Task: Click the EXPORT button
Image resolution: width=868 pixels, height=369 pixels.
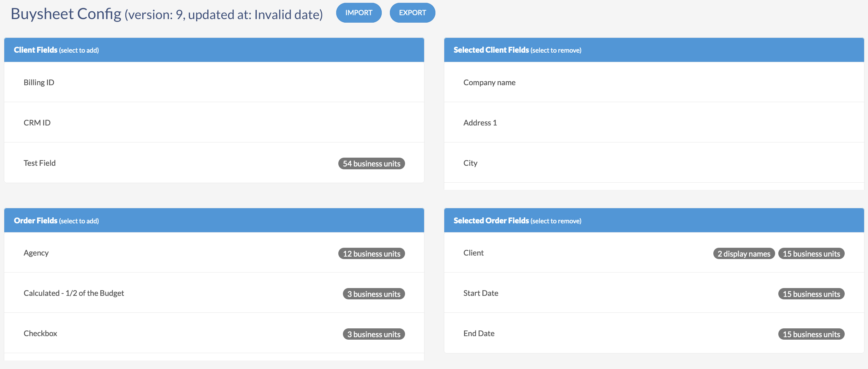Action: coord(412,13)
